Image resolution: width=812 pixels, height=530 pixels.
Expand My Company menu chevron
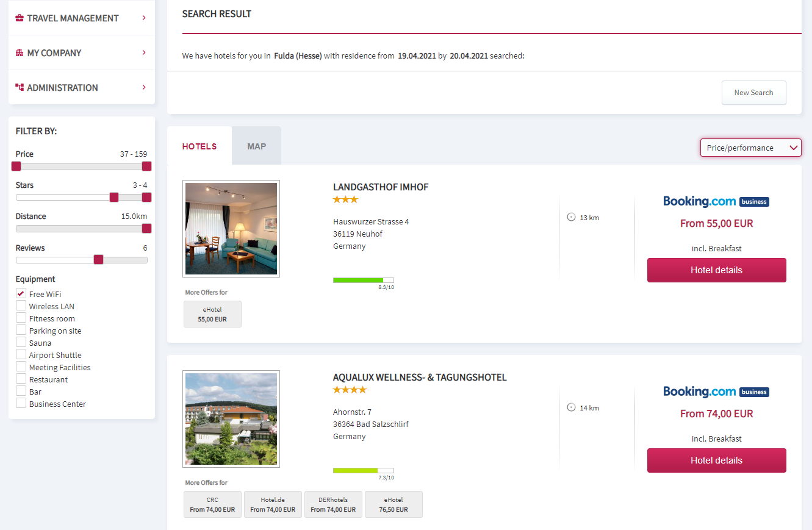pos(144,52)
